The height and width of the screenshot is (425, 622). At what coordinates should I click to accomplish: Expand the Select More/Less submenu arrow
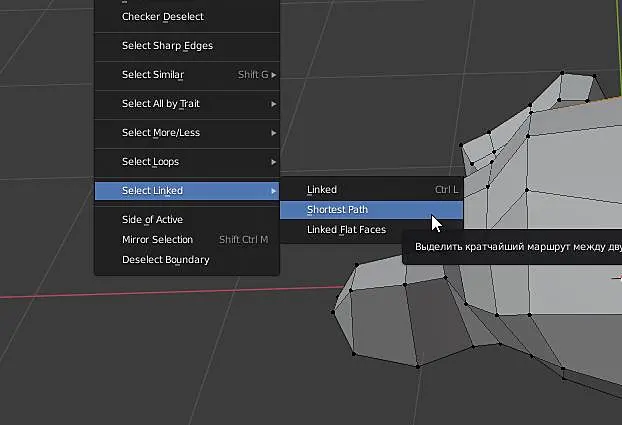click(x=274, y=133)
